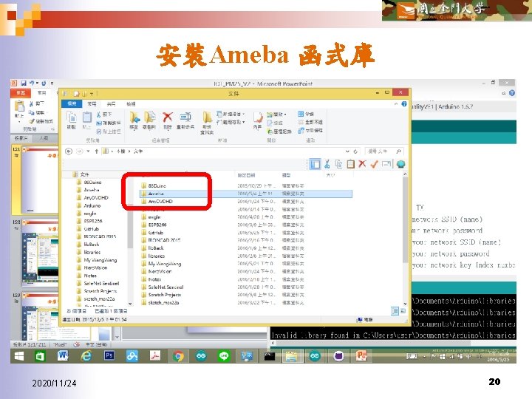Toggle the navigation pane button in small toolbar

coord(316,164)
